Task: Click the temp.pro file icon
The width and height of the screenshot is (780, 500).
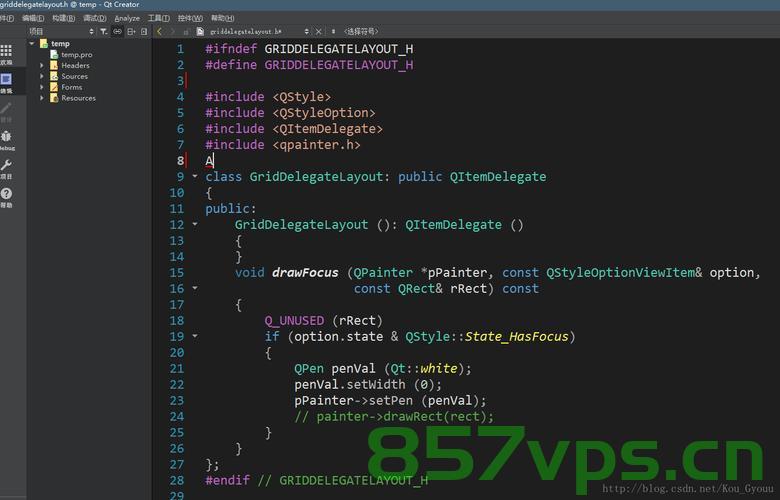Action: coord(54,55)
